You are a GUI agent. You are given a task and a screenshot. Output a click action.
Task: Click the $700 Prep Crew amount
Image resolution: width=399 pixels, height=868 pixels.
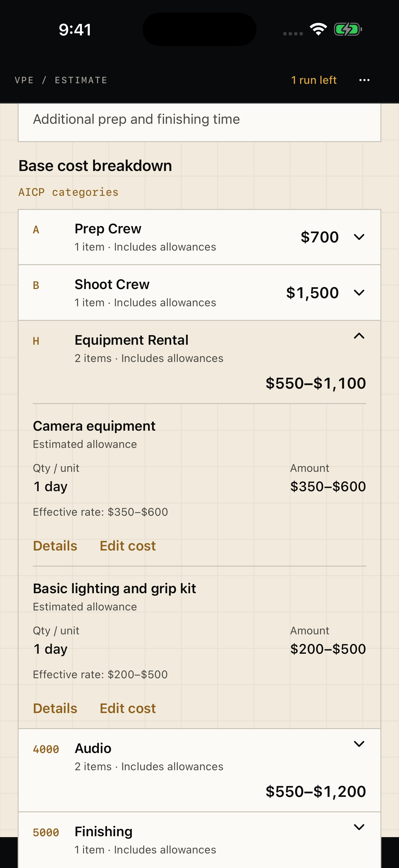click(x=320, y=237)
